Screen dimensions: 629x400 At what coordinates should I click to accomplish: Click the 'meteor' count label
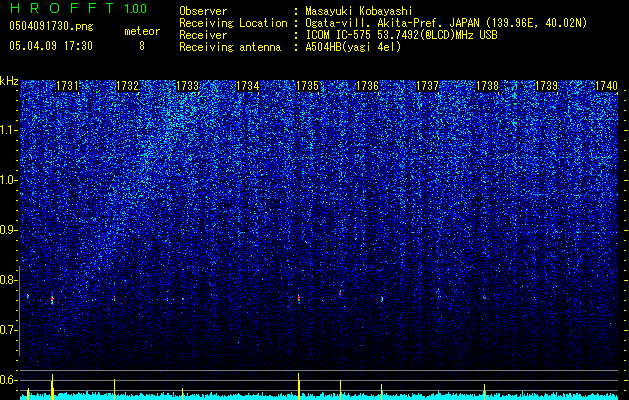(x=142, y=31)
